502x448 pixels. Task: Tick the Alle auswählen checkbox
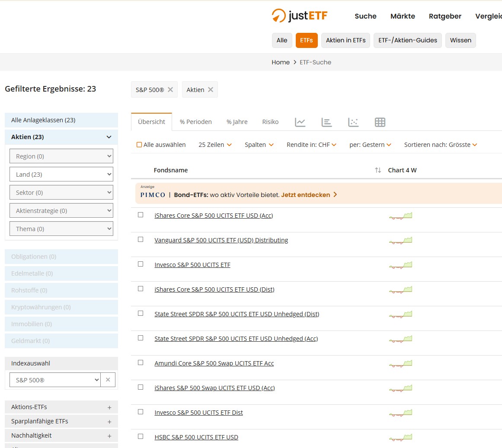click(x=139, y=145)
